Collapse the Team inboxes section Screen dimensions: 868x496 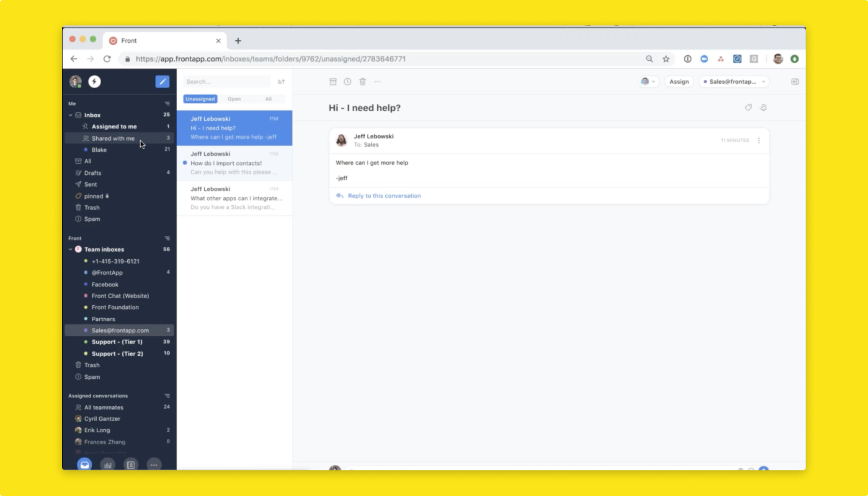(x=70, y=249)
